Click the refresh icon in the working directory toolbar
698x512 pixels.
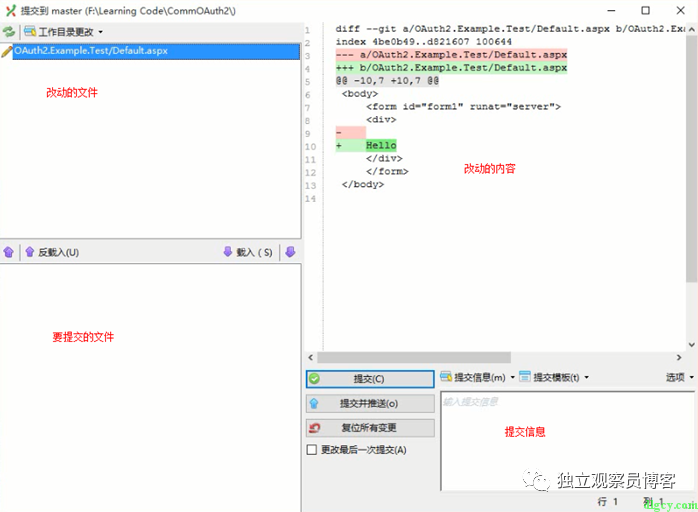pyautogui.click(x=8, y=32)
